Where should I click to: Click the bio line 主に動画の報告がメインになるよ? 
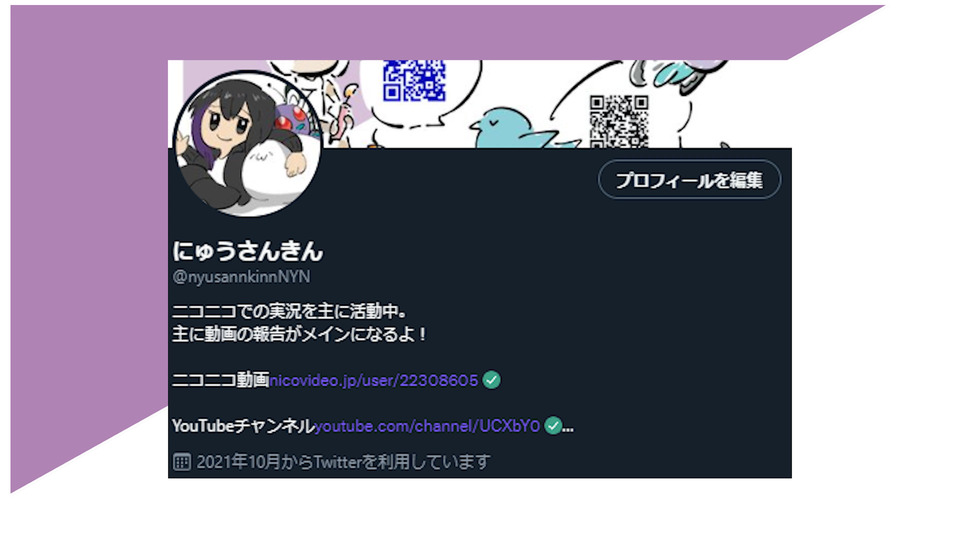(299, 334)
